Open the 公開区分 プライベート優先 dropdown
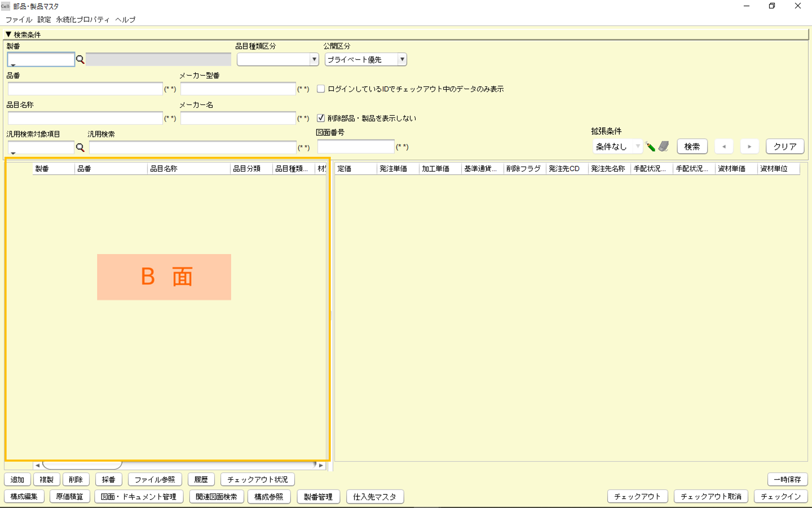Viewport: 812px width, 508px height. coord(402,60)
